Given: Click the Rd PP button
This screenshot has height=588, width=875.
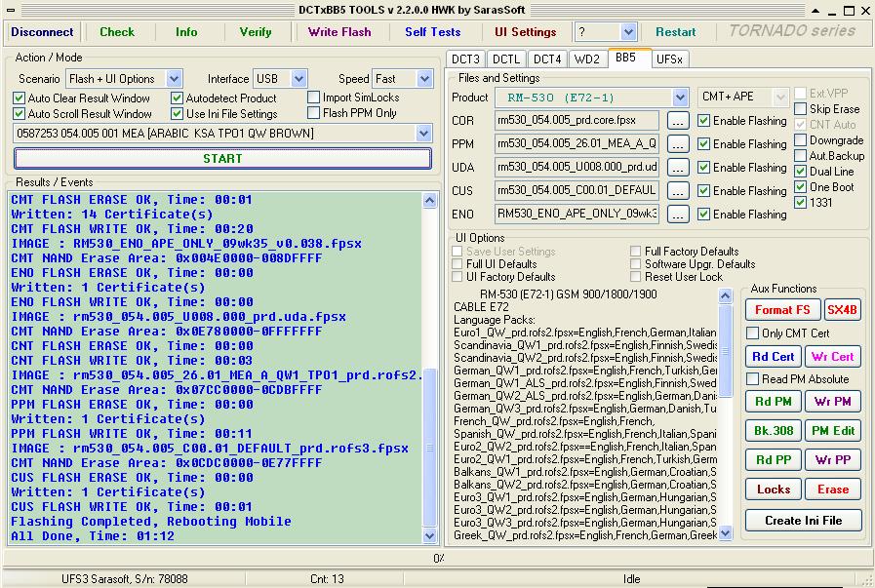Looking at the screenshot, I should tap(774, 459).
